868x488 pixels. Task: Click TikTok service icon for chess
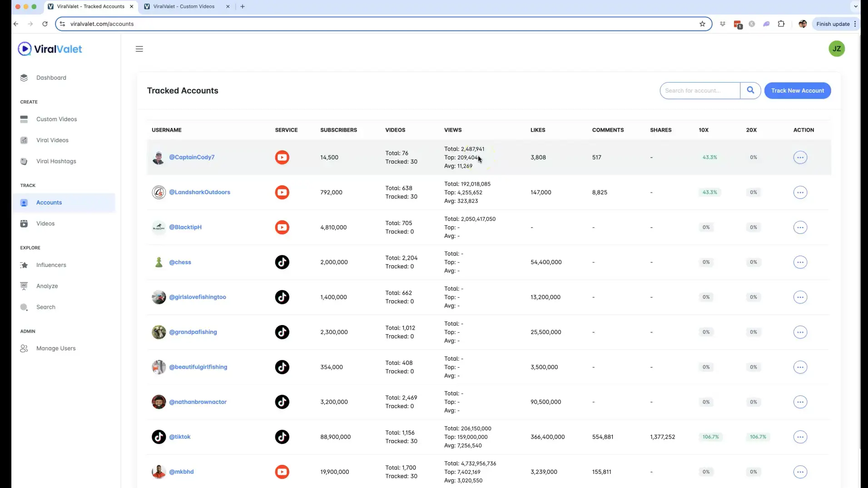[282, 262]
